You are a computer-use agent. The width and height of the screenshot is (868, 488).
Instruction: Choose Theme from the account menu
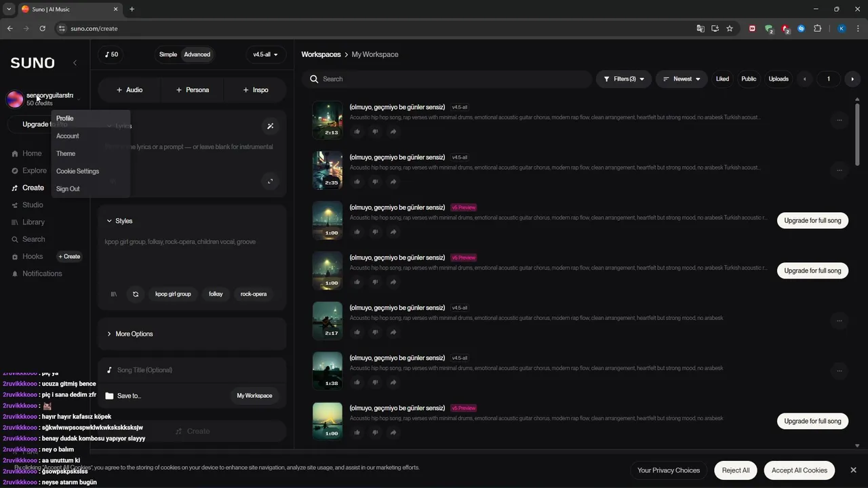click(90, 154)
